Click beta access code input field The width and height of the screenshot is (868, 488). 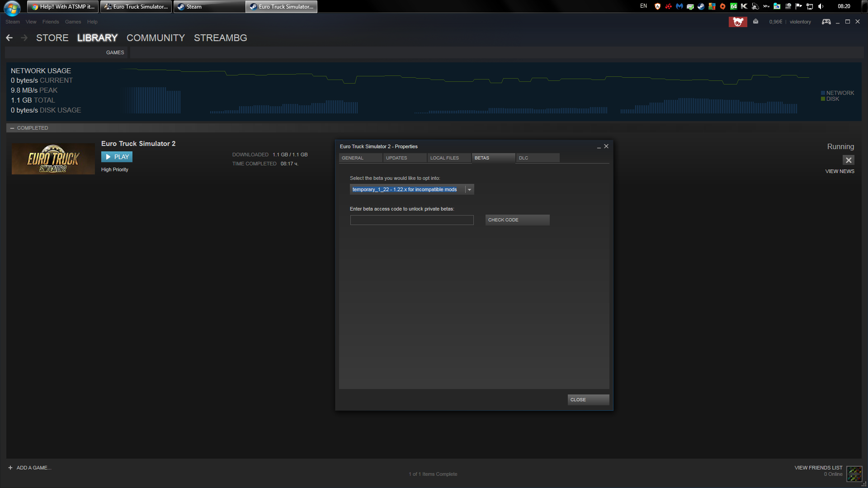tap(411, 219)
